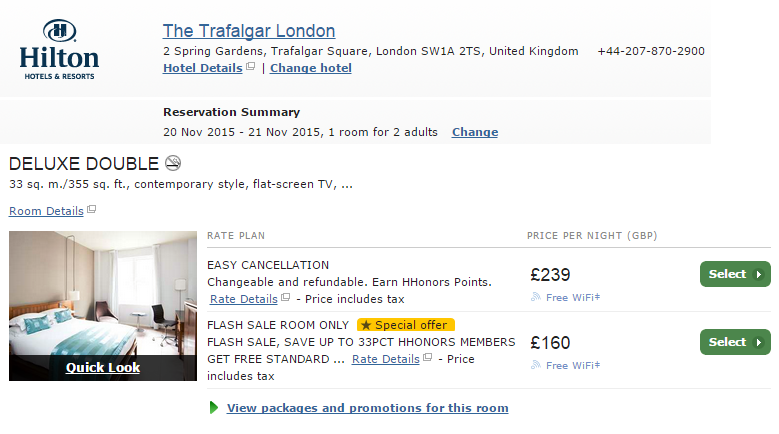Click the non-smoking icon beside Deluxe Double
This screenshot has width=779, height=434.
pos(173,163)
